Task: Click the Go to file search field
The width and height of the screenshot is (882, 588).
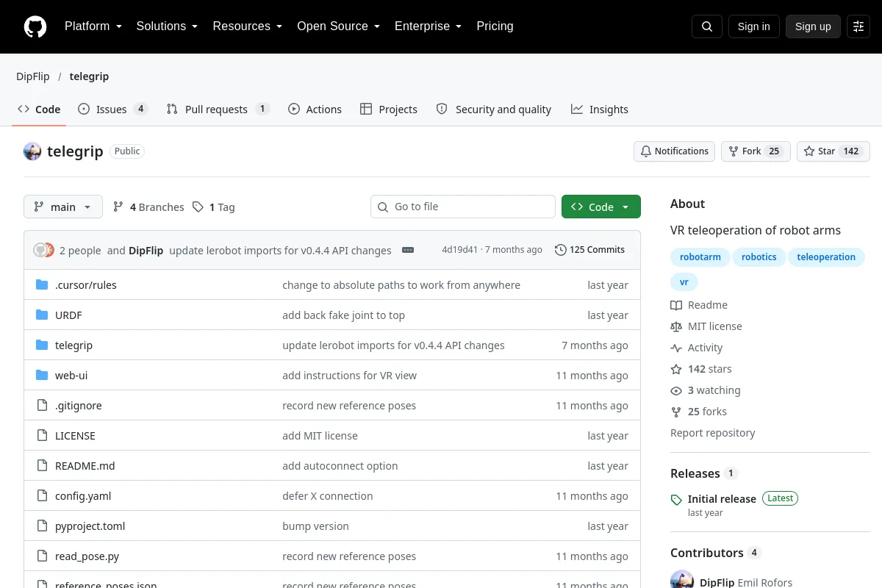Action: click(463, 207)
